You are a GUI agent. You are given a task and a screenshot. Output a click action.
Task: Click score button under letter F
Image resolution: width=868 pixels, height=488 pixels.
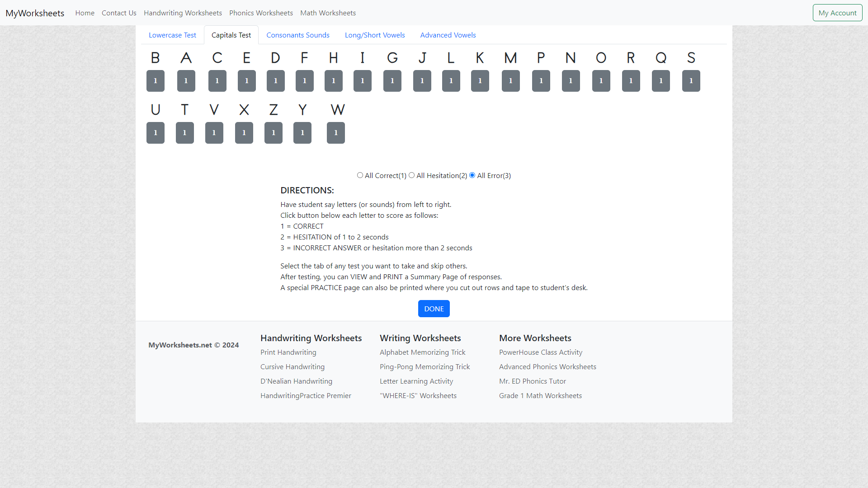[x=305, y=81]
